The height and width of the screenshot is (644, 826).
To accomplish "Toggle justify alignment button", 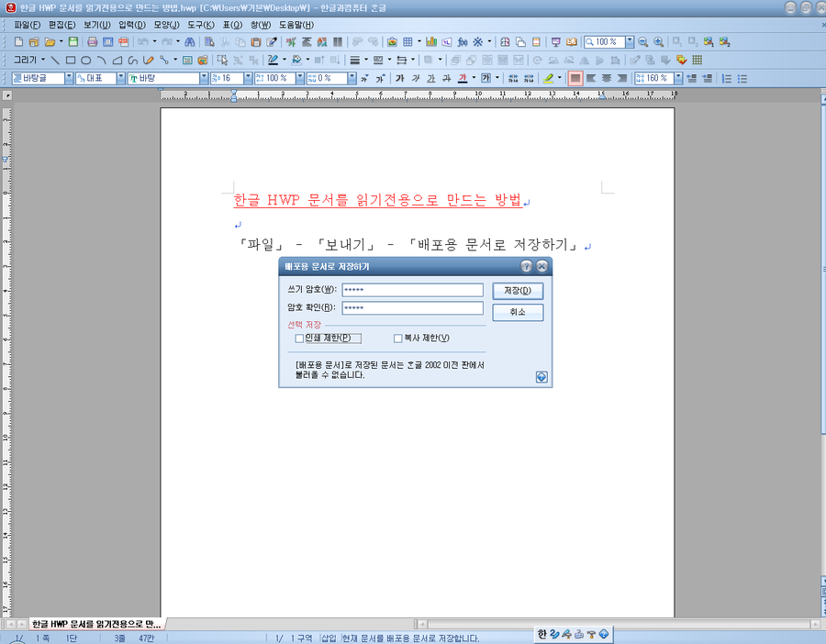I will tap(575, 79).
